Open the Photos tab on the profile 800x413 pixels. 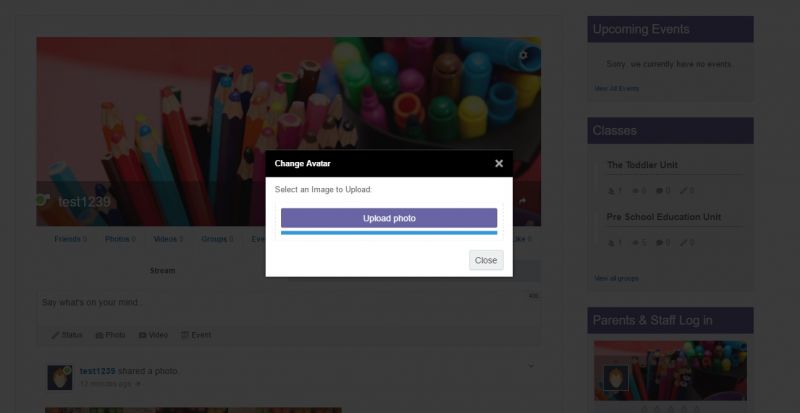click(x=120, y=239)
